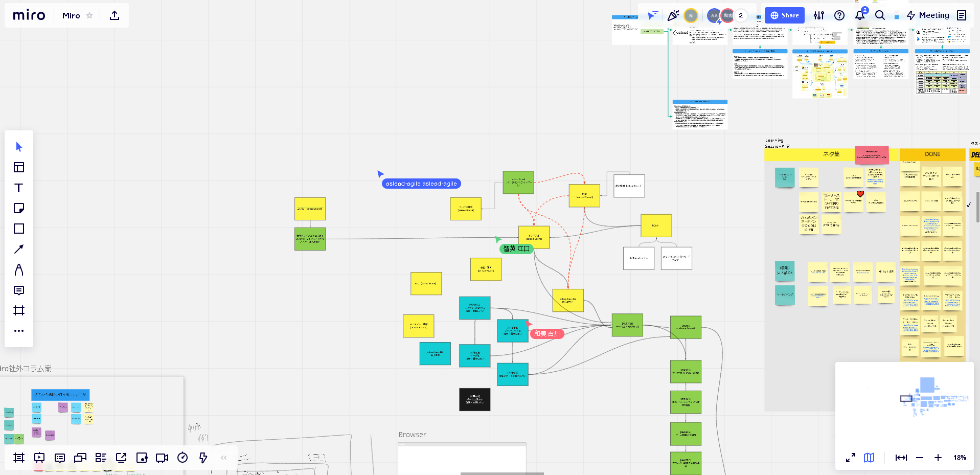The width and height of the screenshot is (980, 475).
Task: Collapse the bottom toolbar with double chevron
Action: [x=223, y=458]
